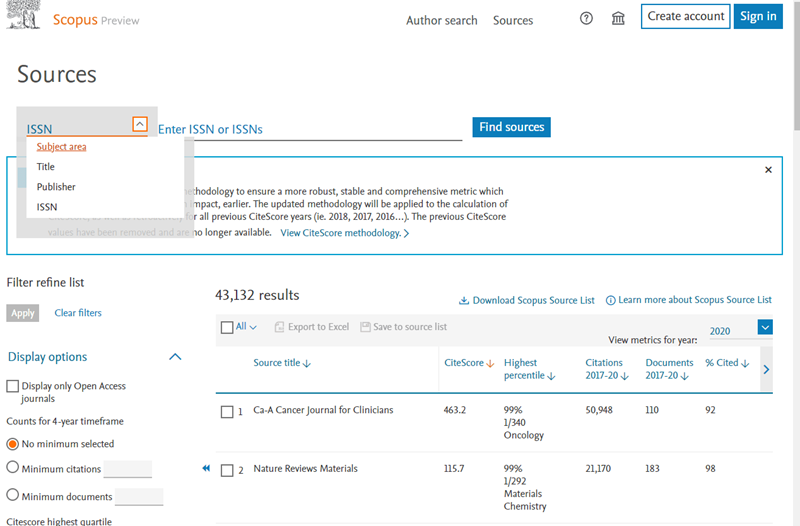Open View CiteScore methodology link
Screen dimensions: 800x526
pos(344,233)
